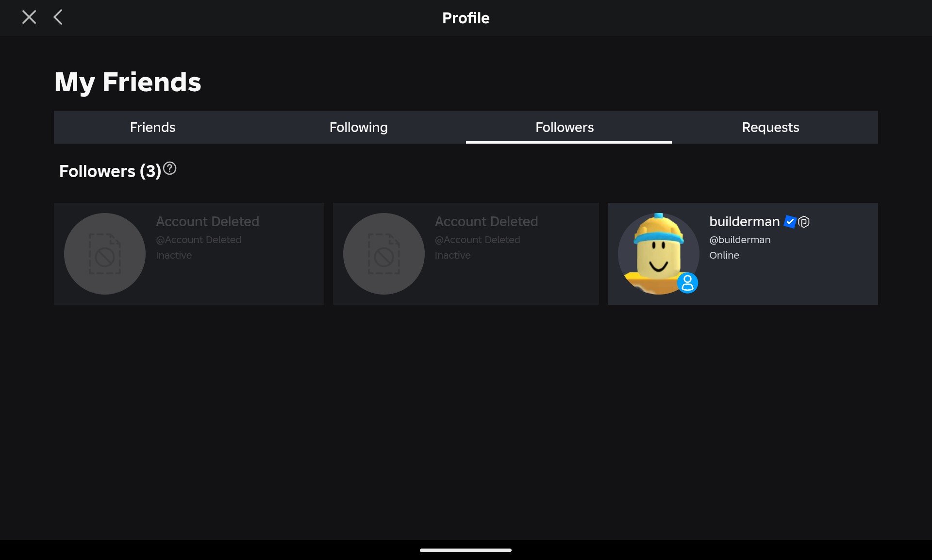Viewport: 932px width, 560px height.
Task: Go back using the left chevron arrow
Action: point(58,17)
